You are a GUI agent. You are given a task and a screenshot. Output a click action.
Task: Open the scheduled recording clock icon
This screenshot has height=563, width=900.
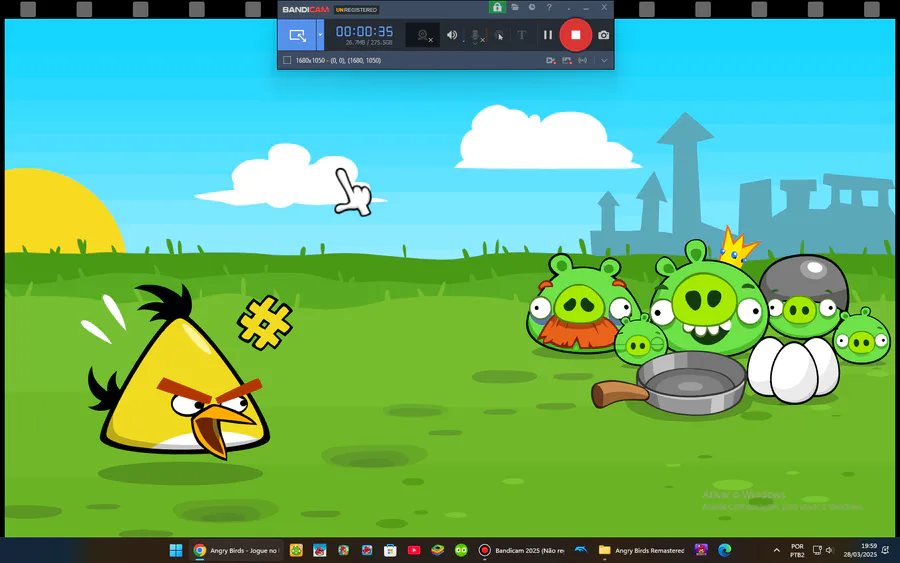[x=532, y=7]
